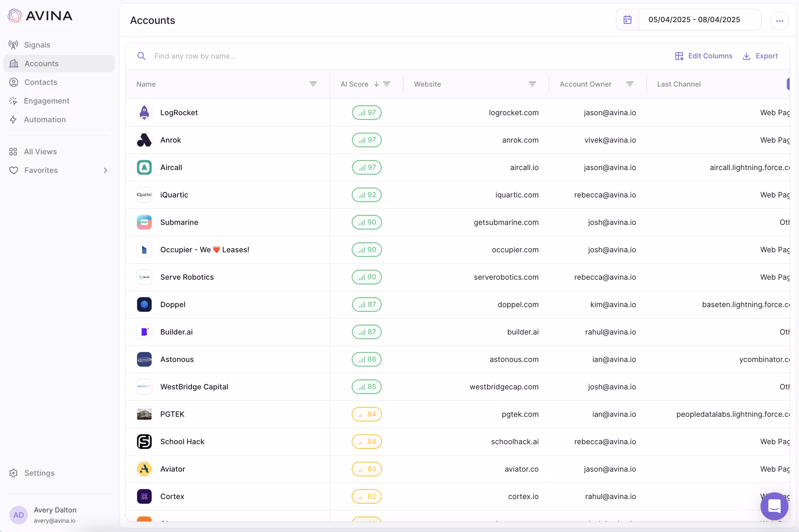799x532 pixels.
Task: Open the Doppel account name
Action: pyautogui.click(x=173, y=304)
